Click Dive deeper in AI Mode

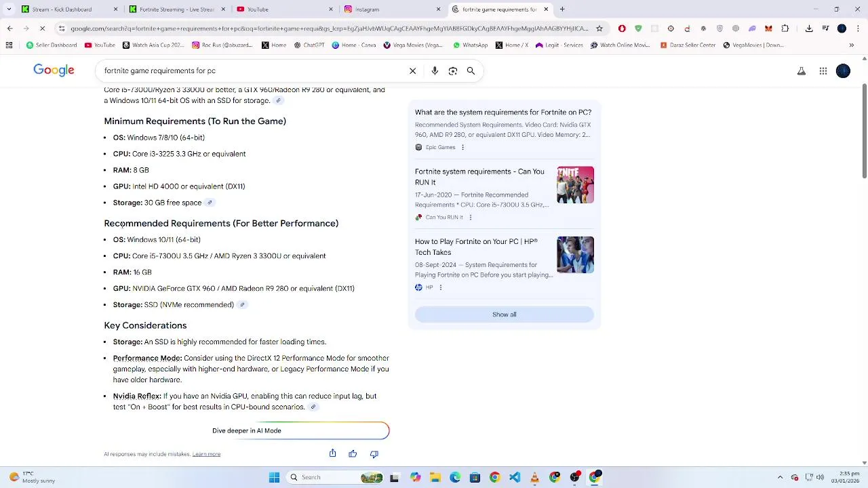300,430
